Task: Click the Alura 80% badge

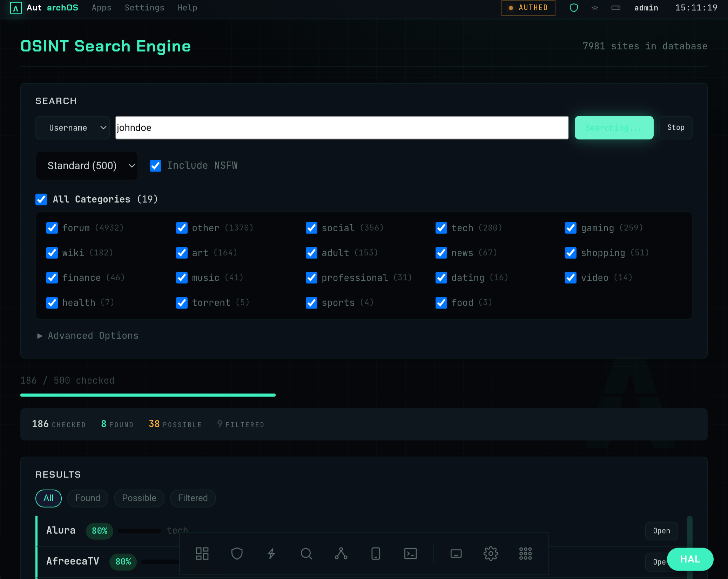Action: [x=100, y=531]
